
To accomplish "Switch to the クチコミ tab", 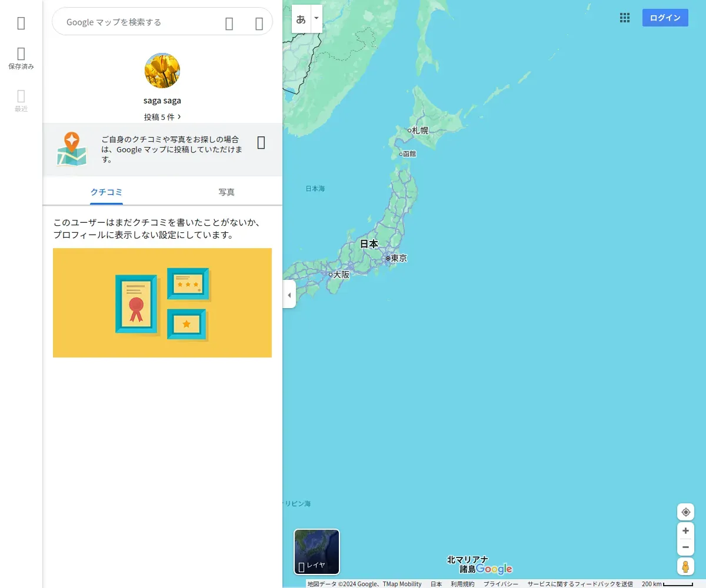I will 106,192.
